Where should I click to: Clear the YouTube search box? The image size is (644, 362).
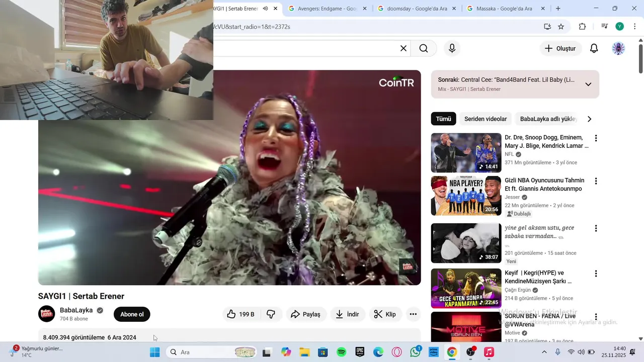point(404,48)
